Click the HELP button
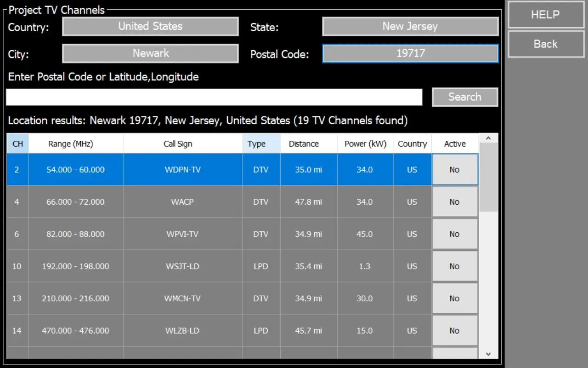Image resolution: width=588 pixels, height=368 pixels. coord(545,15)
